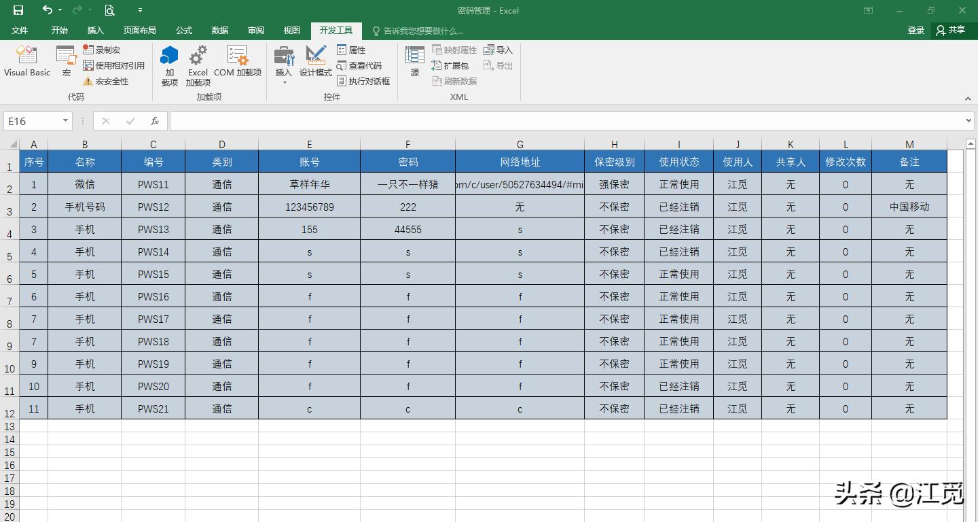This screenshot has width=980, height=522.
Task: Open the 属性 (Properties) panel
Action: [x=353, y=50]
